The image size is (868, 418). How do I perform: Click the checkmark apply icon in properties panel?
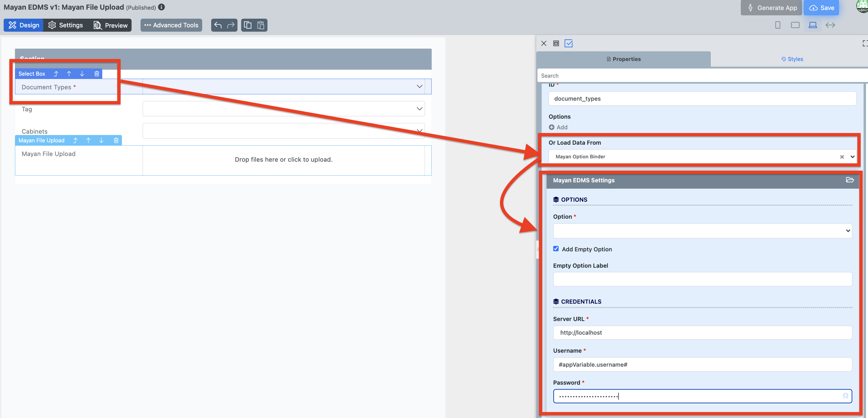[x=569, y=43]
